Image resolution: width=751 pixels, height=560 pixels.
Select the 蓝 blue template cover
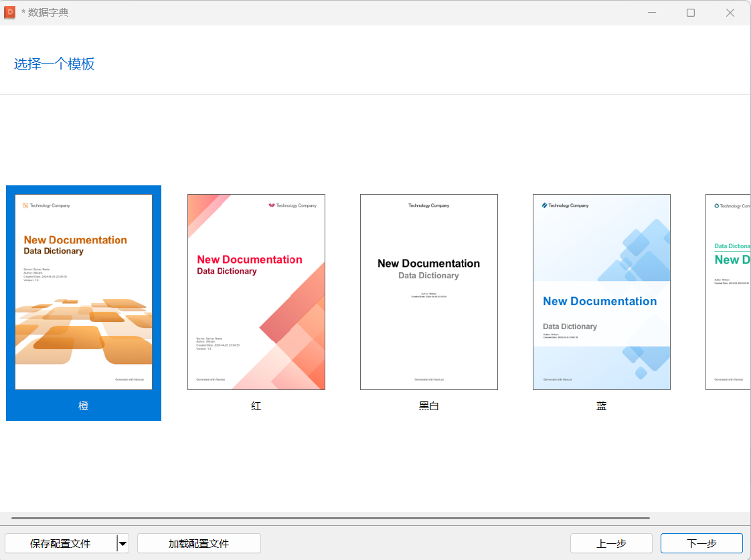[x=602, y=292]
